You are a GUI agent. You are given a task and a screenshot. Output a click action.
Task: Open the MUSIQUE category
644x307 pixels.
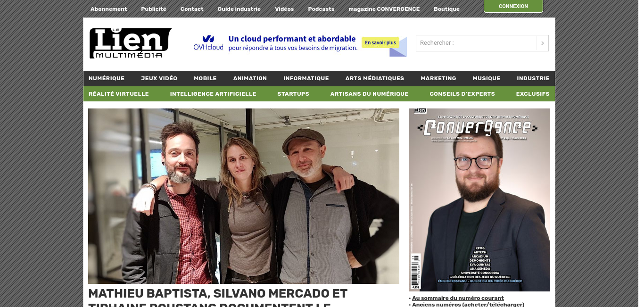tap(487, 78)
